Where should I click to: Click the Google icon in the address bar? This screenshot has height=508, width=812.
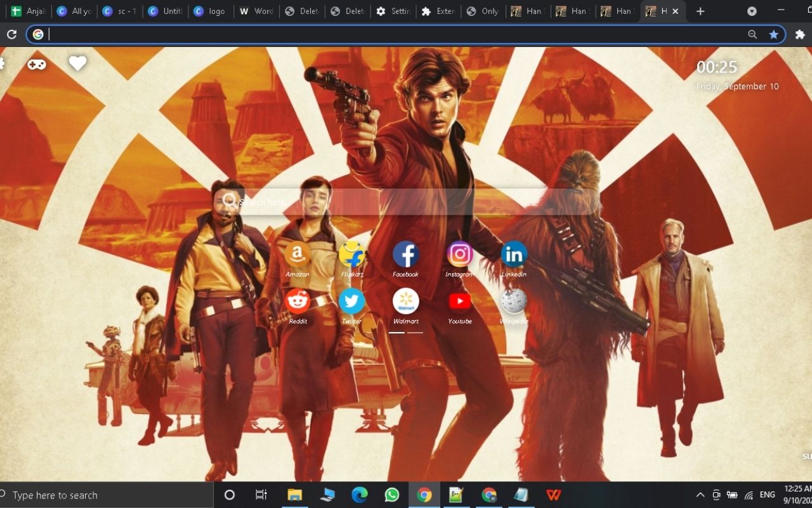point(38,35)
